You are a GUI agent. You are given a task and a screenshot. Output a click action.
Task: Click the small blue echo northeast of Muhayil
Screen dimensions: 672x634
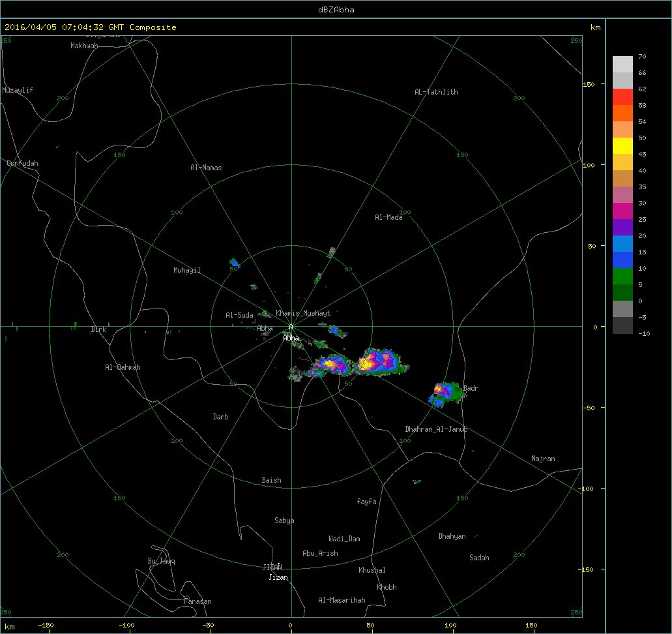pyautogui.click(x=235, y=262)
